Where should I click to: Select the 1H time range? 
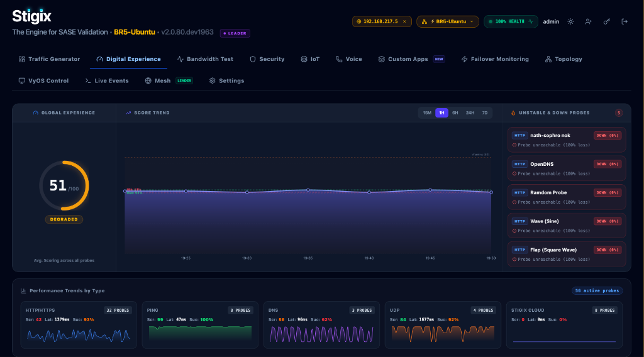pyautogui.click(x=441, y=113)
